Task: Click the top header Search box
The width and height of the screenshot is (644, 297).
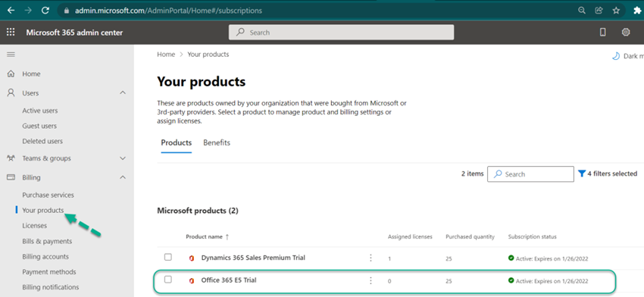Action: pyautogui.click(x=341, y=33)
